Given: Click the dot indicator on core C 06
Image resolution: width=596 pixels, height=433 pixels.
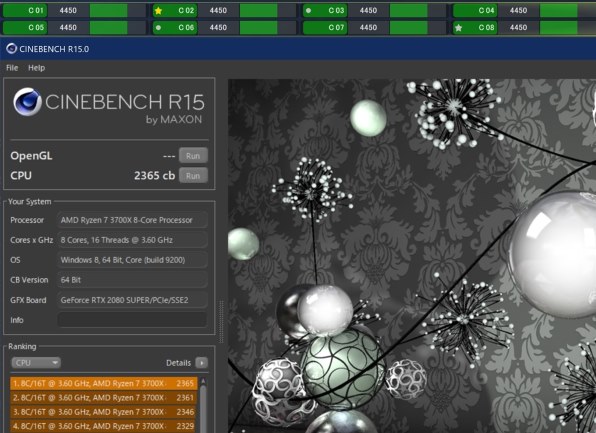Looking at the screenshot, I should [x=159, y=27].
